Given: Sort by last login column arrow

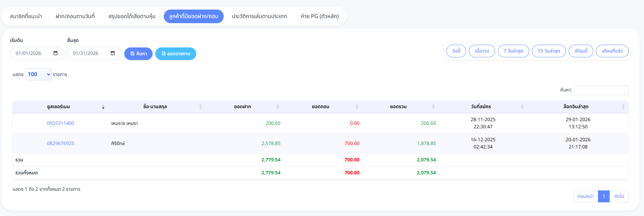Looking at the screenshot, I should [623, 107].
